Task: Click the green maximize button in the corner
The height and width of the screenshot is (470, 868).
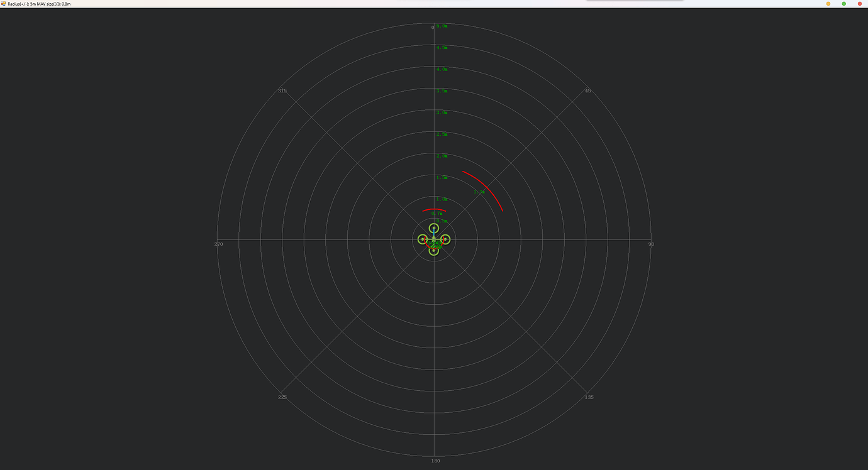Action: (844, 3)
